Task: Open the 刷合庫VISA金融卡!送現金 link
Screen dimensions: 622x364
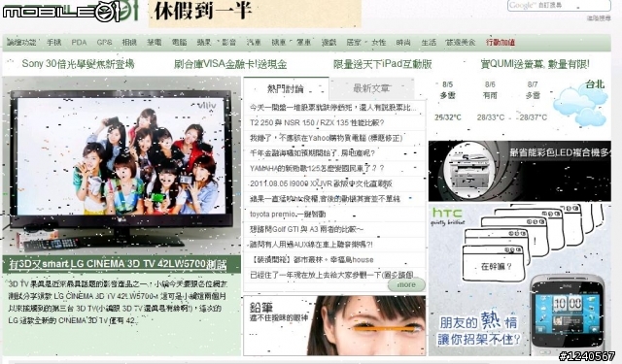Action: [230, 64]
